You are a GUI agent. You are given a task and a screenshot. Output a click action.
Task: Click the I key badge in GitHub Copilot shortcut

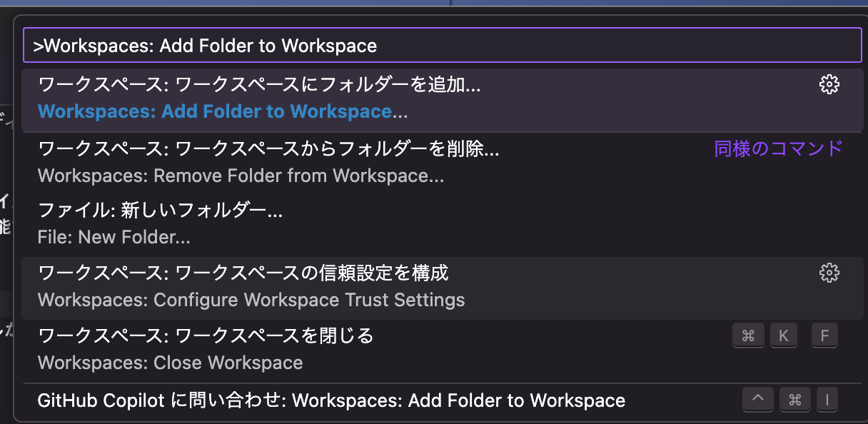pos(827,400)
